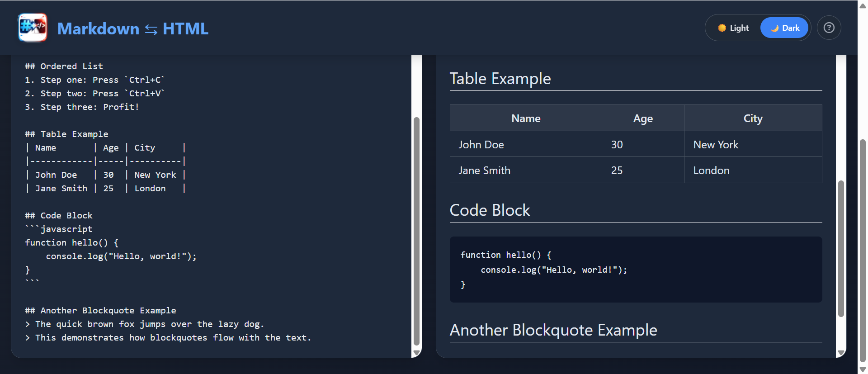
Task: Click the Markdown HTML app logo icon
Action: (33, 28)
